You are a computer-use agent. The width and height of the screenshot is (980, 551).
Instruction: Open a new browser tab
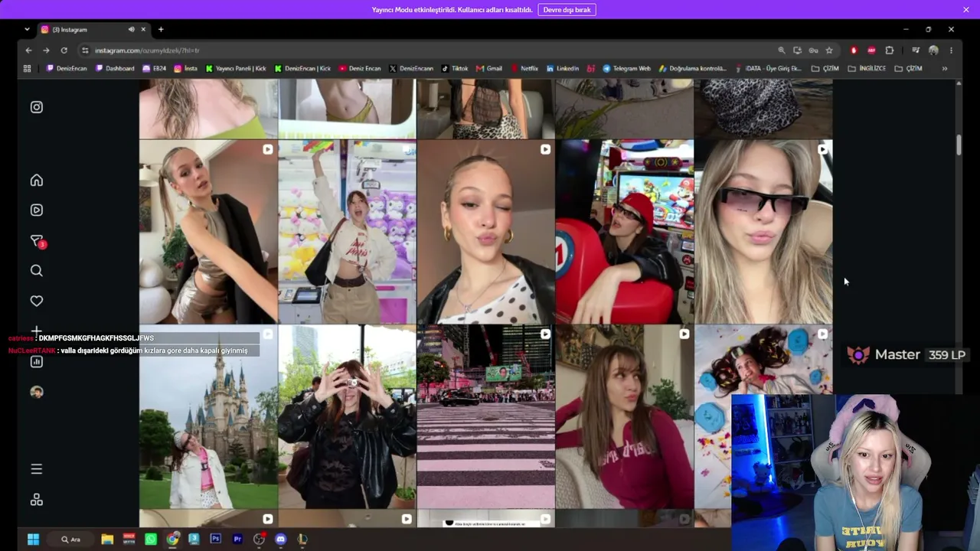(x=161, y=30)
